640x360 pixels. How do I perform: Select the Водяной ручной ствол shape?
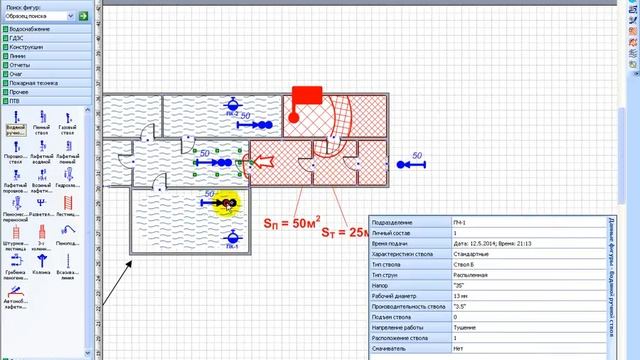pyautogui.click(x=16, y=123)
